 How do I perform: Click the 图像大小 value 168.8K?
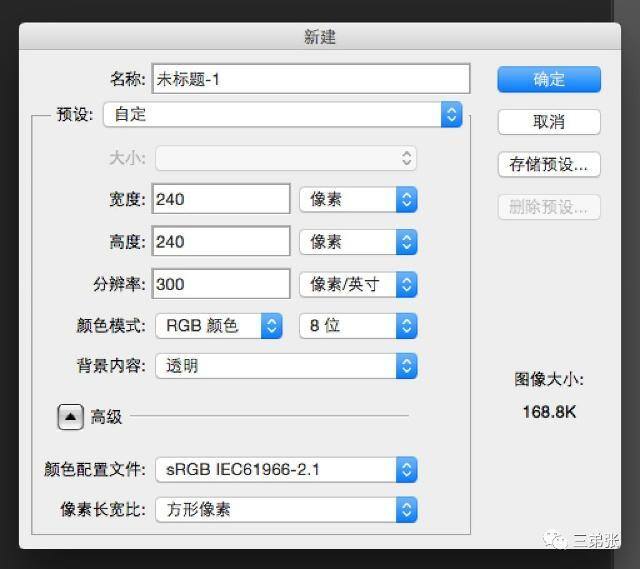(549, 412)
